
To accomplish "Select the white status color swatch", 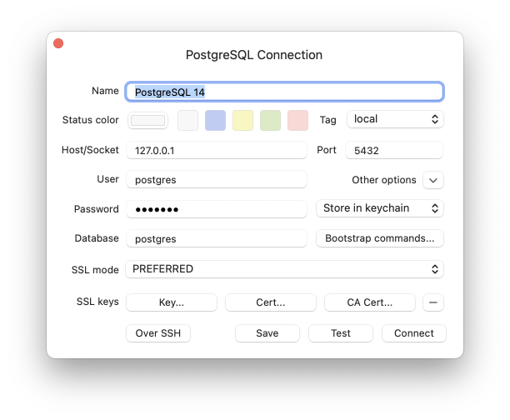I will click(x=148, y=120).
